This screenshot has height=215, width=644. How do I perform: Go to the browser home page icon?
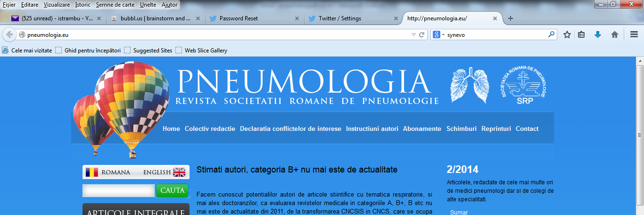[x=615, y=34]
